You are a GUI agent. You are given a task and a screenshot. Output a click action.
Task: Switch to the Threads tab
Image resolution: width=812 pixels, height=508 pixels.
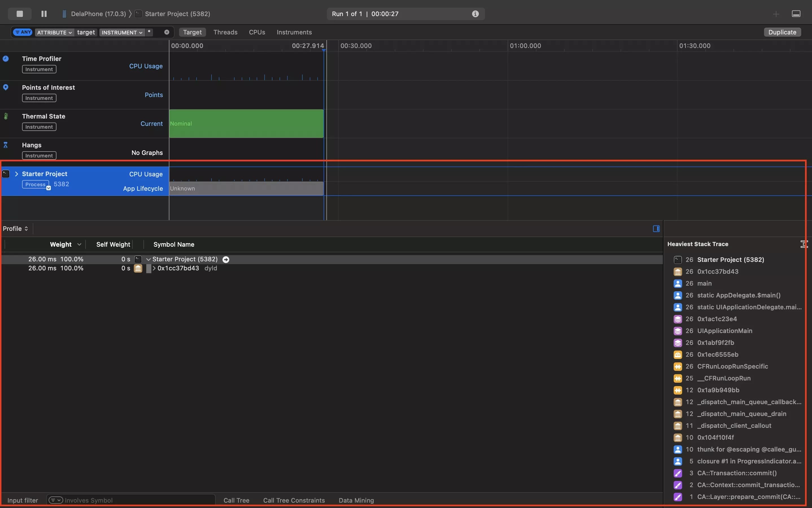(225, 32)
